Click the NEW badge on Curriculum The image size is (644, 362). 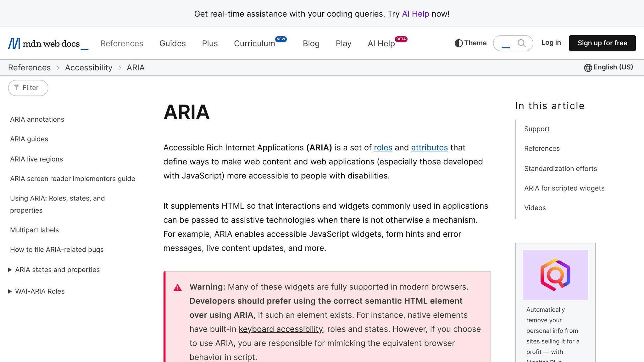coord(281,39)
